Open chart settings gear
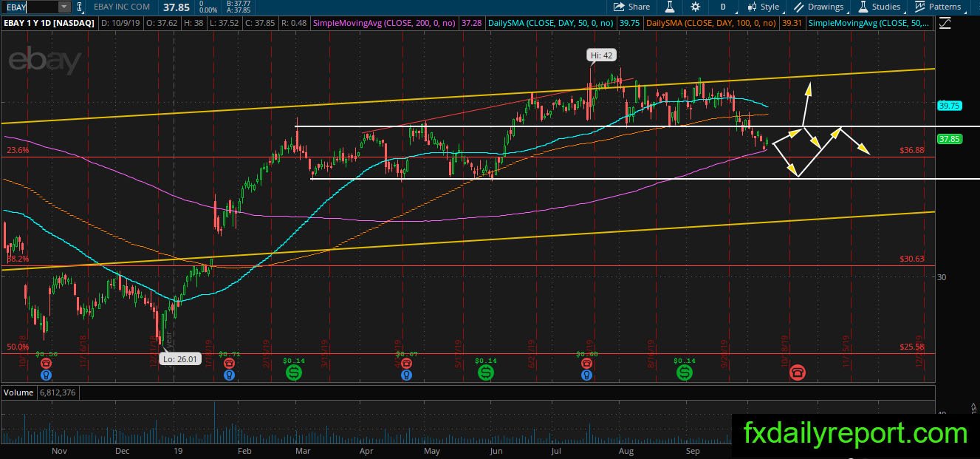Screen dimensions: 980x459 (x=695, y=7)
